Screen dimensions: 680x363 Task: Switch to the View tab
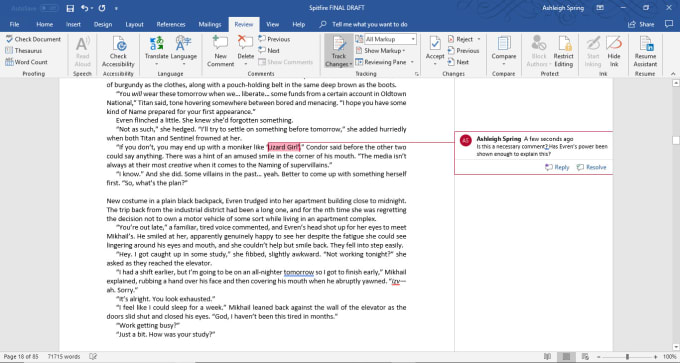(x=272, y=24)
